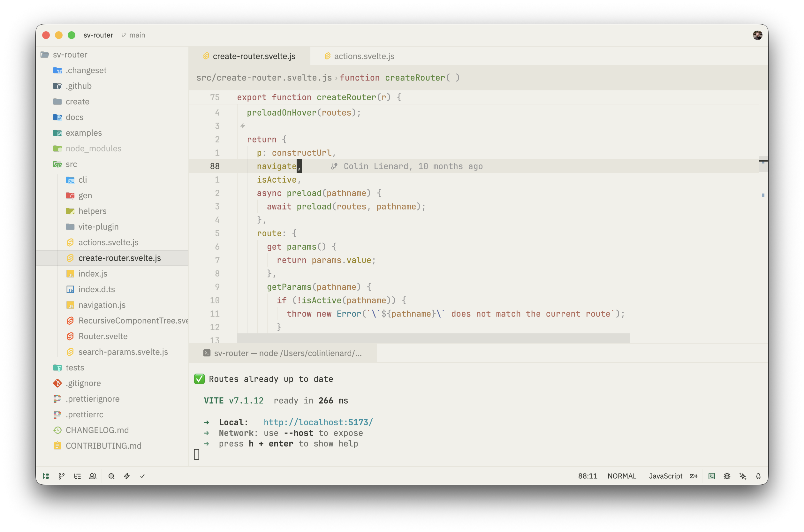Click the code action bolt in editor gutter

click(243, 126)
